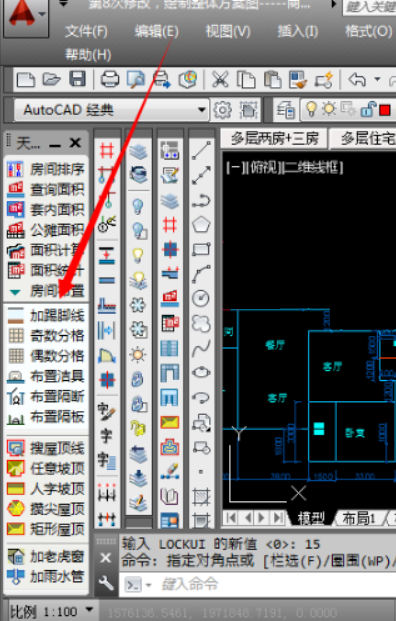Select 加老虎窗 command
Screen dimensions: 396x621
pos(46,557)
